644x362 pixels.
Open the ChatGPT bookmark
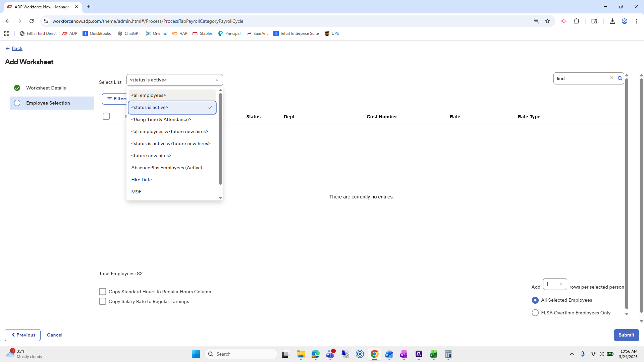tap(129, 34)
